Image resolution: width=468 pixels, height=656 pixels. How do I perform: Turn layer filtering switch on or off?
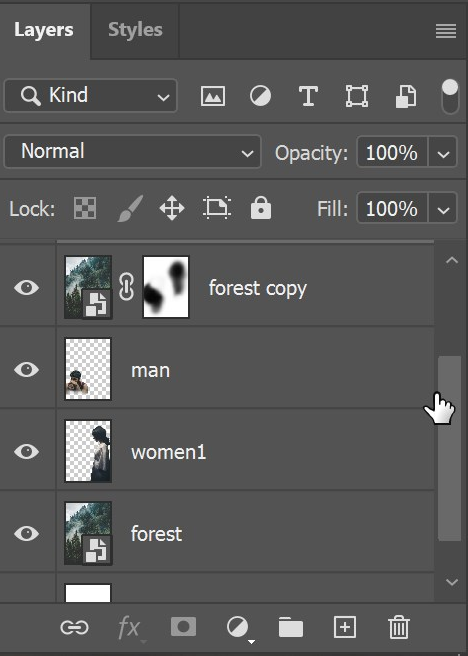coord(450,96)
